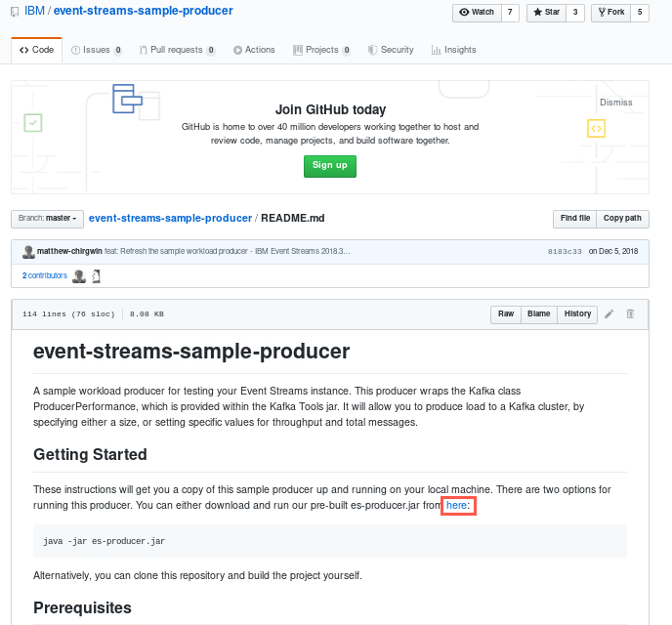The height and width of the screenshot is (625, 672).
Task: Click the first contributor avatar
Action: 79,276
